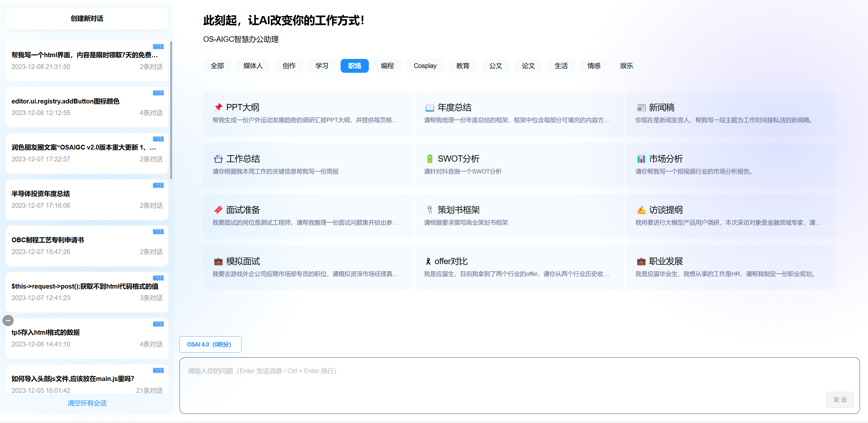Viewport: 868px width, 423px height.
Task: Open conversation 如何导入头部js文件
Action: 87,379
